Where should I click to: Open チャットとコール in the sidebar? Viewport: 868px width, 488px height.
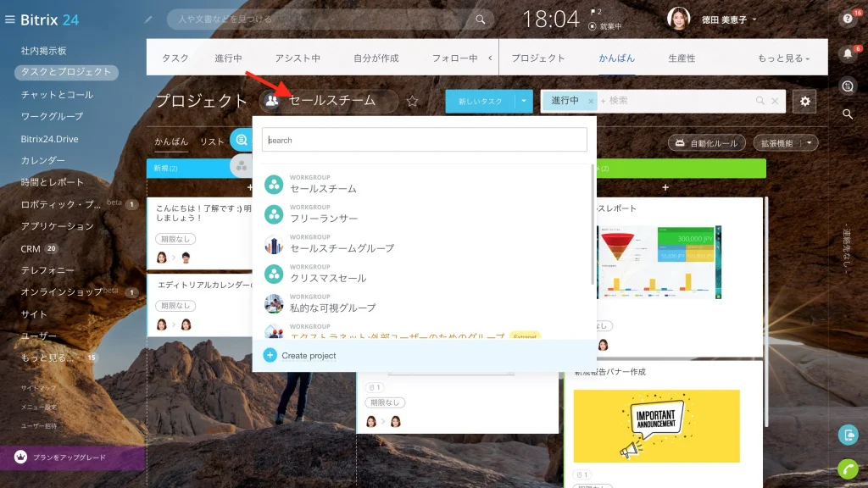(57, 95)
